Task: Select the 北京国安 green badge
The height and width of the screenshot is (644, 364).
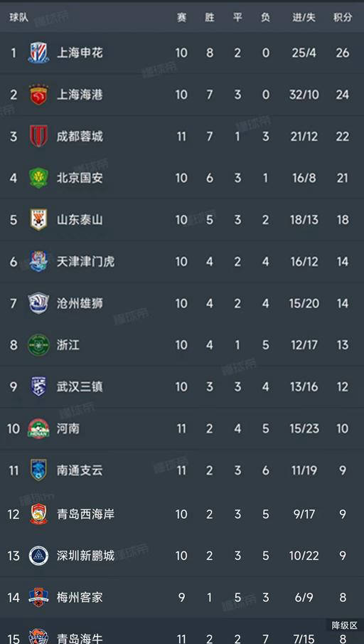Action: pos(38,178)
